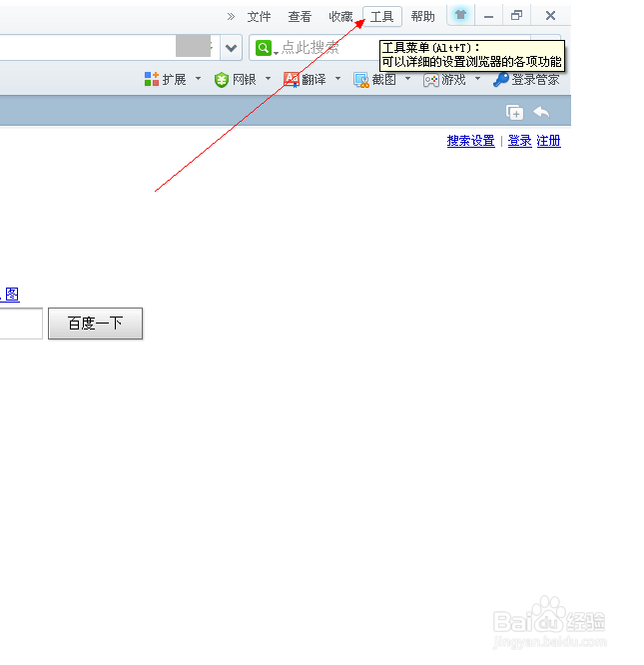Click the 注册 link

tap(548, 141)
